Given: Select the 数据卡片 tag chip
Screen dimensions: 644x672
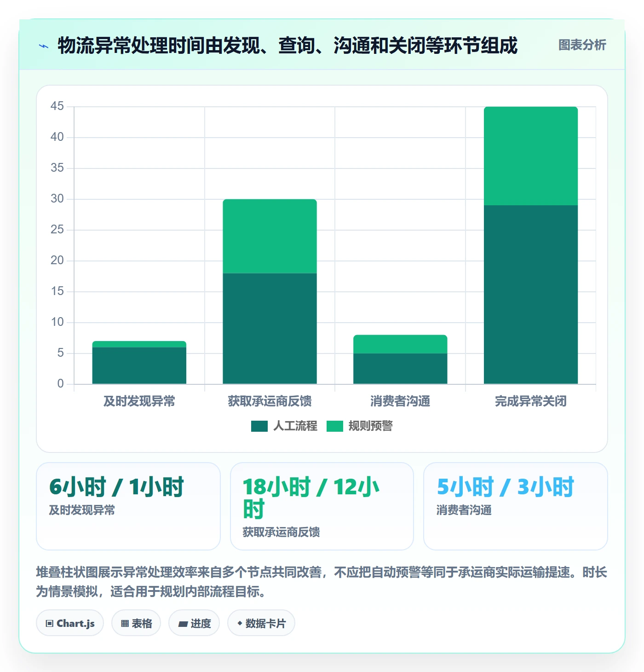Looking at the screenshot, I should [x=261, y=623].
